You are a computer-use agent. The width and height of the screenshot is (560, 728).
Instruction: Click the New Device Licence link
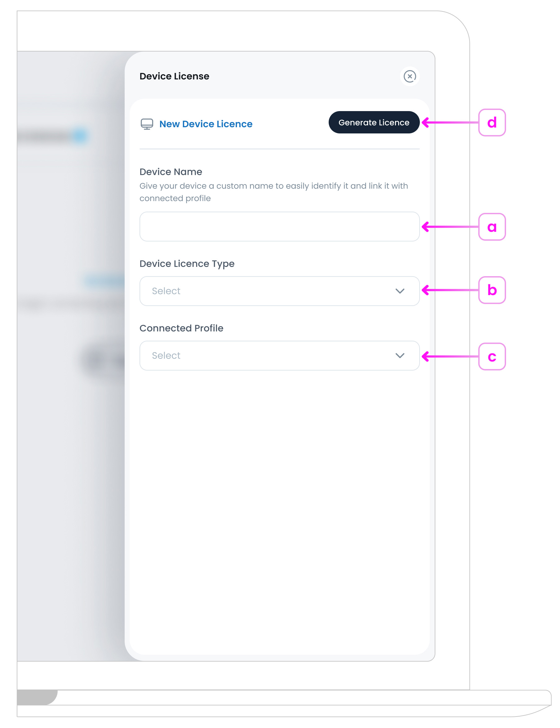tap(206, 124)
